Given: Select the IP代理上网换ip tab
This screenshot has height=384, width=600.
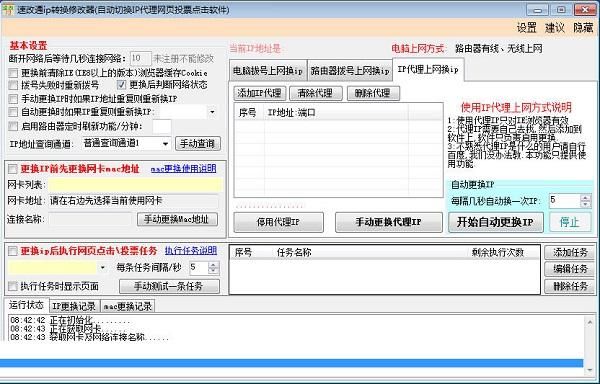Looking at the screenshot, I should click(x=428, y=70).
